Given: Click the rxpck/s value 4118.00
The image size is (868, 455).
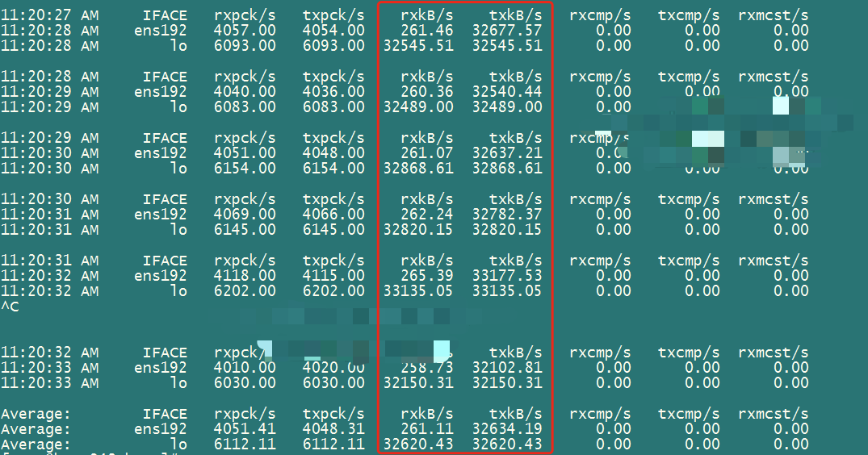Looking at the screenshot, I should tap(245, 276).
